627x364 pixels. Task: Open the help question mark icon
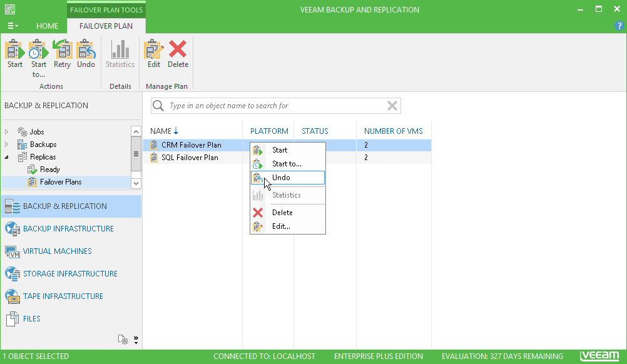click(619, 26)
